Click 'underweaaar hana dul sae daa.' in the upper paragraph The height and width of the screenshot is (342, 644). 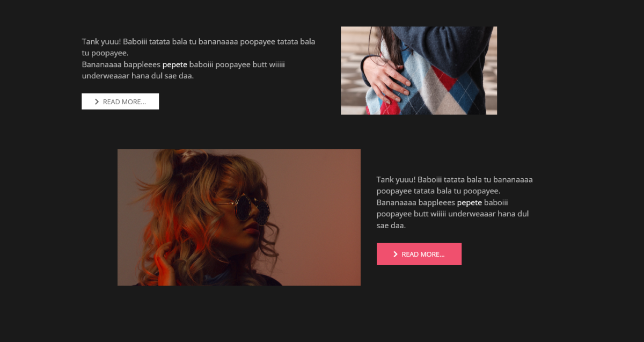tap(138, 76)
